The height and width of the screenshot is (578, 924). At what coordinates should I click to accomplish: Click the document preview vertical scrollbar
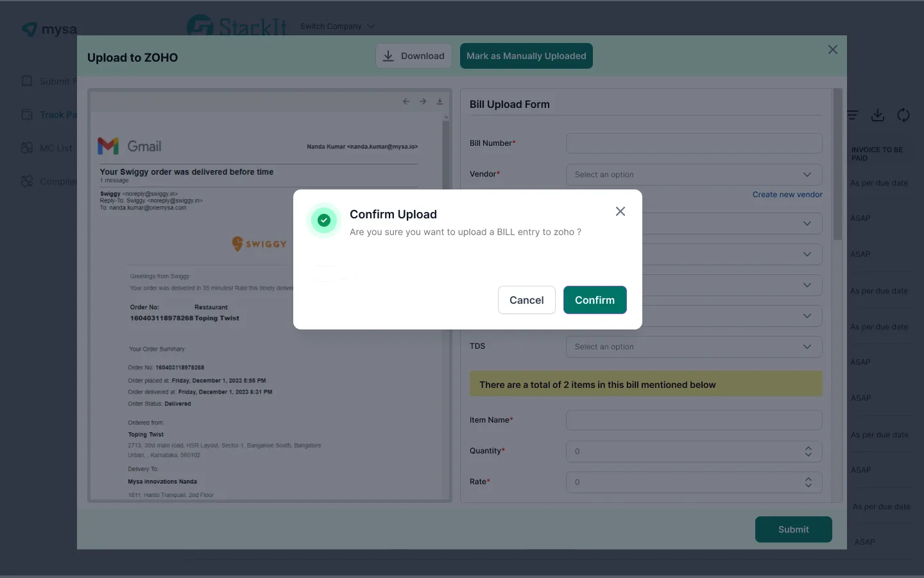coord(446,308)
